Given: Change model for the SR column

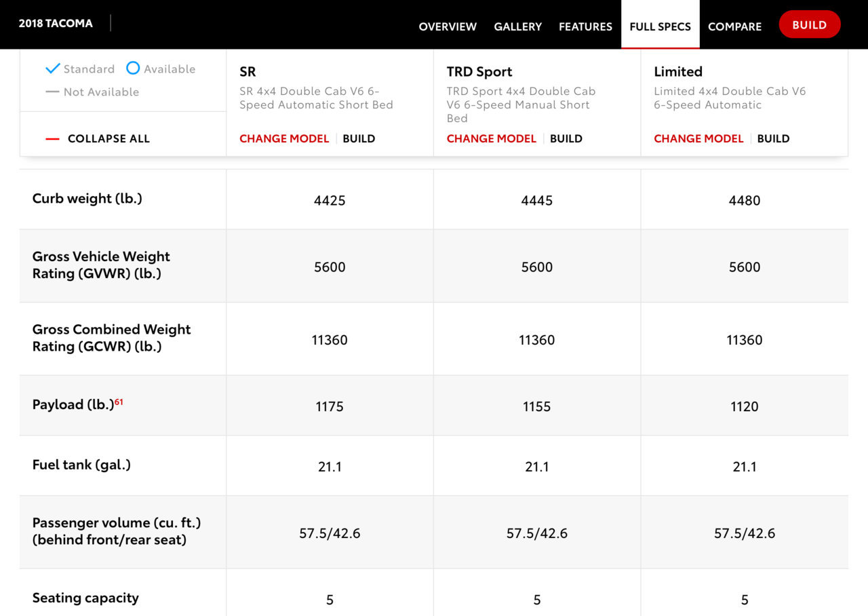Looking at the screenshot, I should click(284, 138).
